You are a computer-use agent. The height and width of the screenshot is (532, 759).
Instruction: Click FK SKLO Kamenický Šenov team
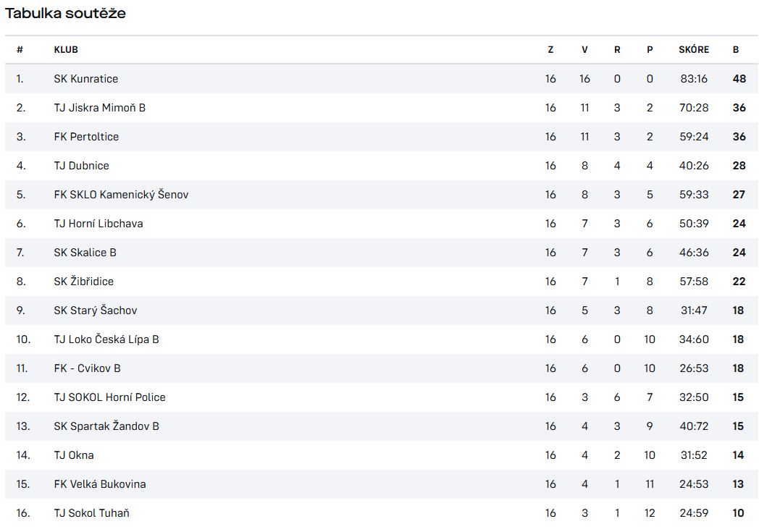121,195
